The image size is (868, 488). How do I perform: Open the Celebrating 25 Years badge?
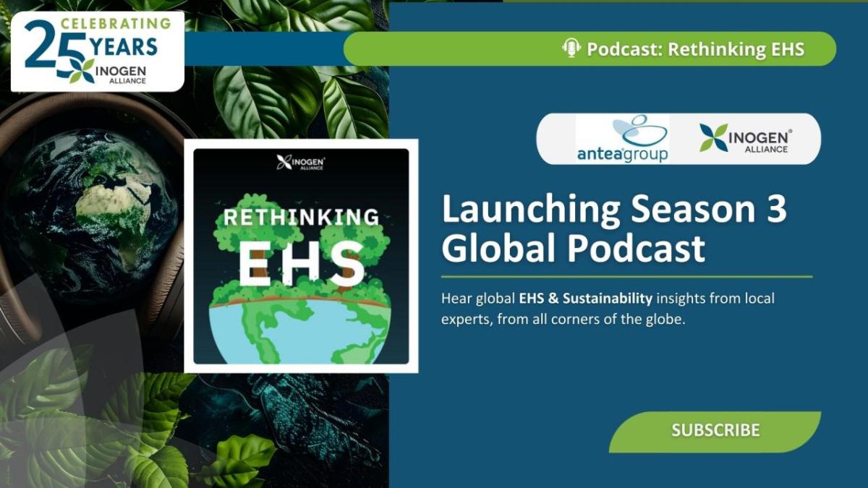[98, 51]
